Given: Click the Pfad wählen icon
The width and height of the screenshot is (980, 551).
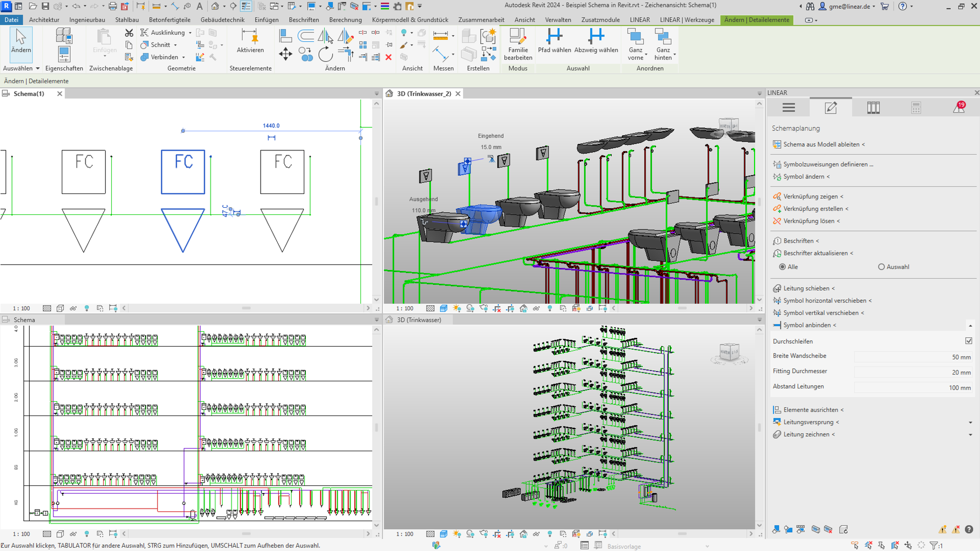Looking at the screenshot, I should click(554, 37).
